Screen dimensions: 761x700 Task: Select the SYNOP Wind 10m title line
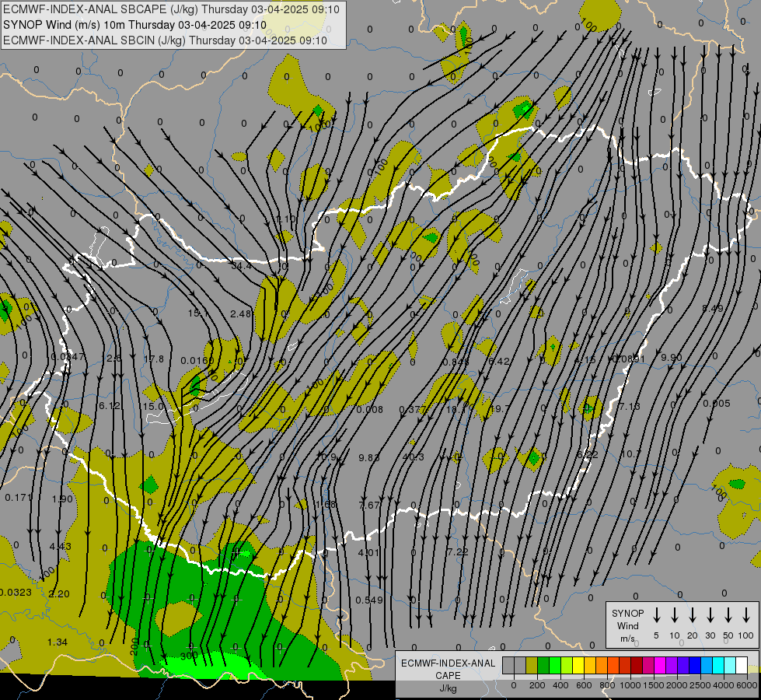point(134,25)
